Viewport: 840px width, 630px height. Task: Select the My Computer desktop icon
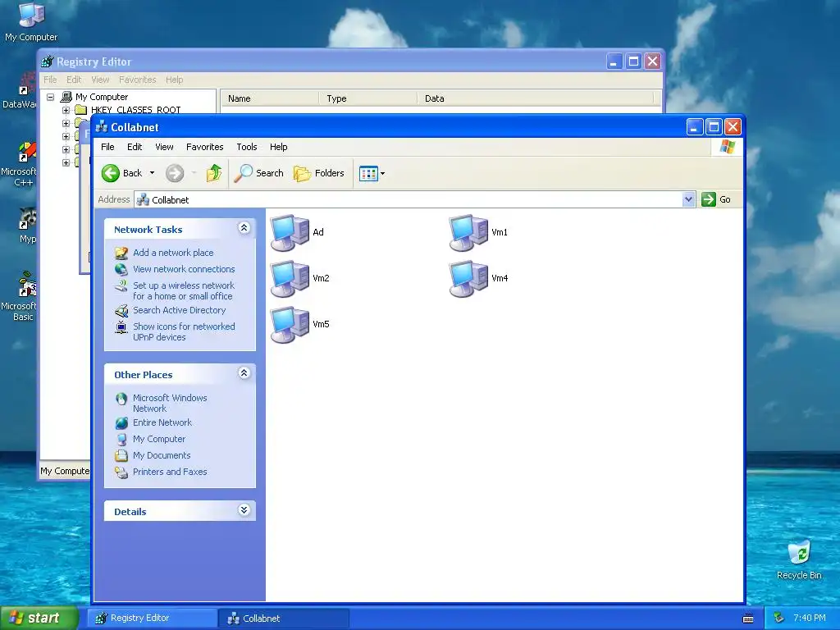[x=31, y=22]
